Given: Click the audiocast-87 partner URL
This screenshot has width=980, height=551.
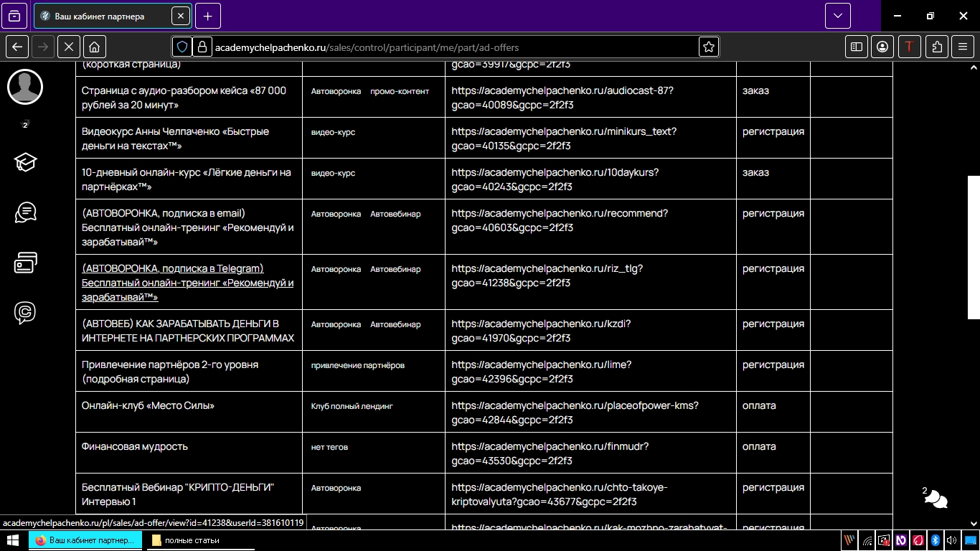Looking at the screenshot, I should 562,98.
